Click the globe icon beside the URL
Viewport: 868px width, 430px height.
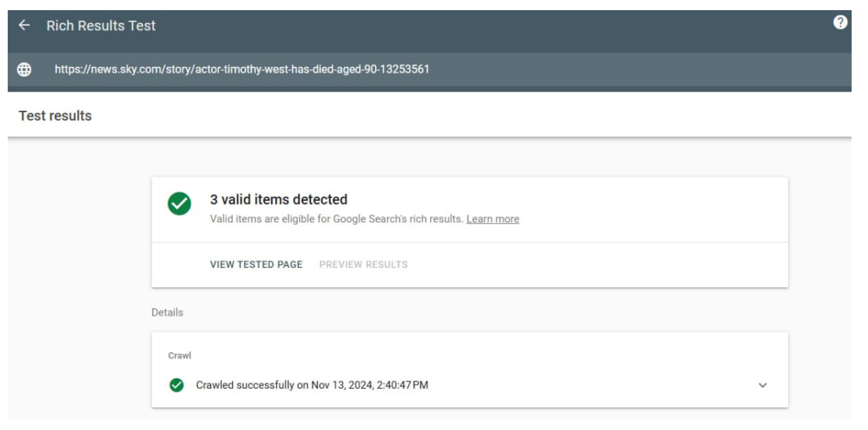pyautogui.click(x=24, y=69)
